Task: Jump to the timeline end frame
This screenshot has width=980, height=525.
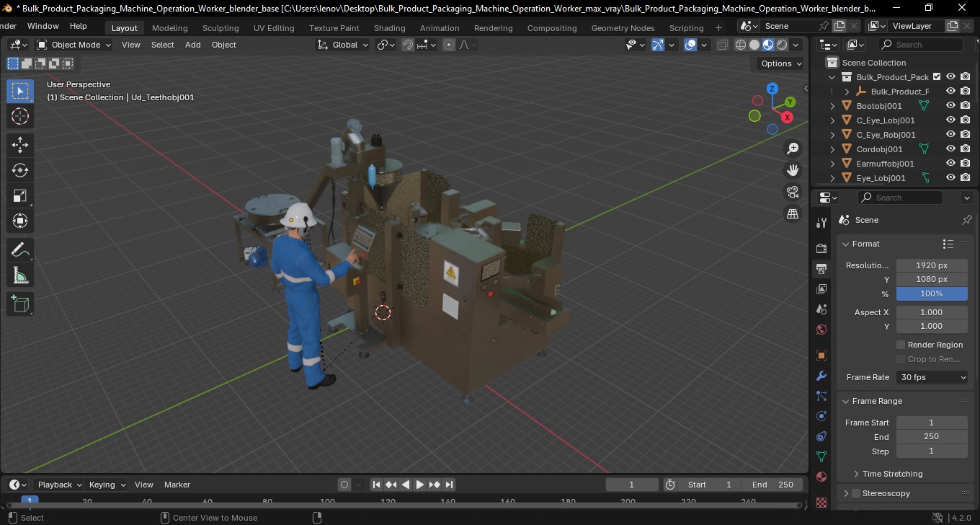Action: (x=449, y=485)
